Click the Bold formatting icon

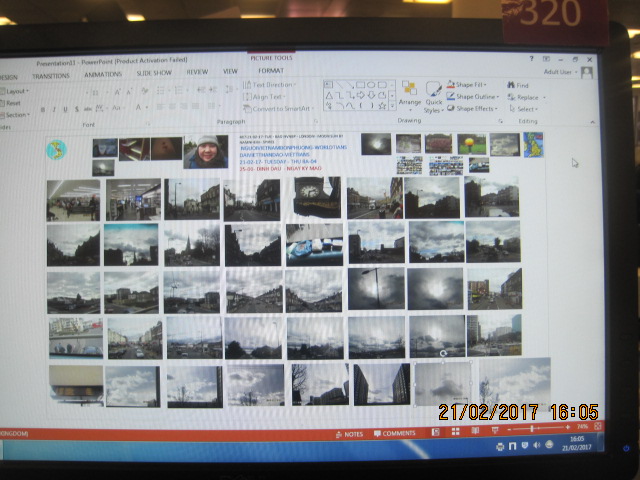[x=43, y=109]
